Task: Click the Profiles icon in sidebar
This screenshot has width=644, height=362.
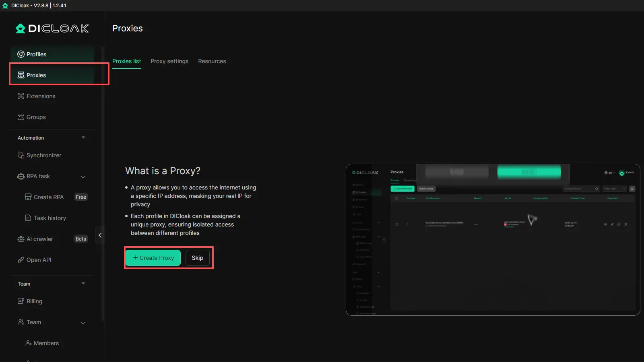Action: pyautogui.click(x=21, y=54)
